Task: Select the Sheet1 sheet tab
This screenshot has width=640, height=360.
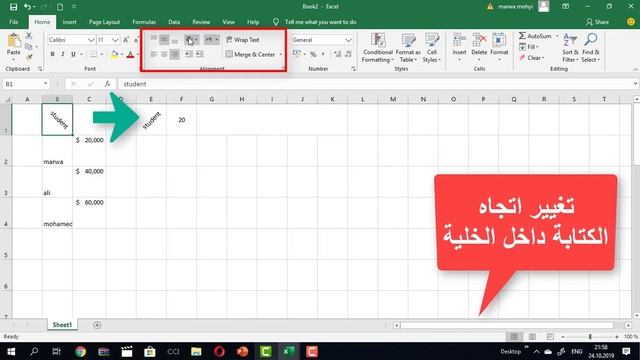Action: coord(62,325)
